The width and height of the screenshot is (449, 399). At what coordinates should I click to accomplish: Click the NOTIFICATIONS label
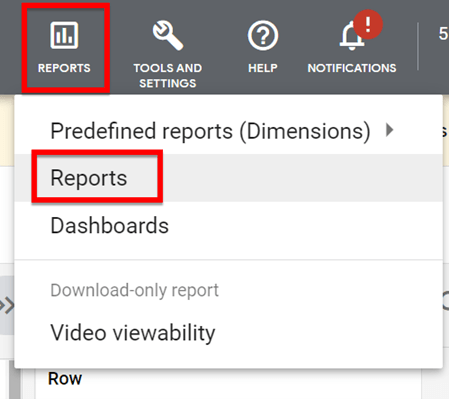click(x=352, y=68)
